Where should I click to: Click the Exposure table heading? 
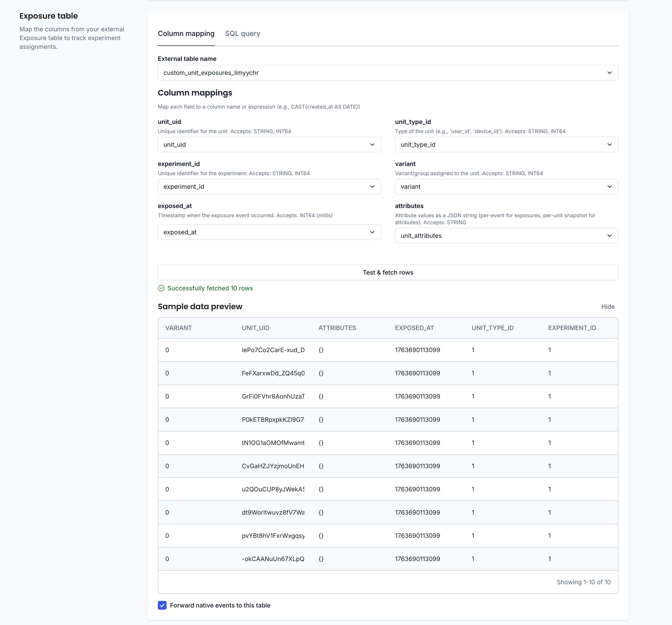pos(49,16)
